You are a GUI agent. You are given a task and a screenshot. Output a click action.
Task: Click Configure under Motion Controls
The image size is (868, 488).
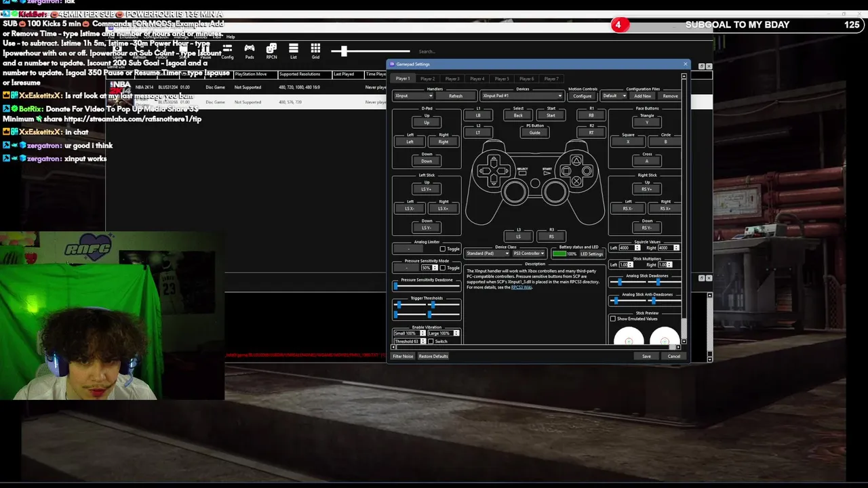point(583,96)
